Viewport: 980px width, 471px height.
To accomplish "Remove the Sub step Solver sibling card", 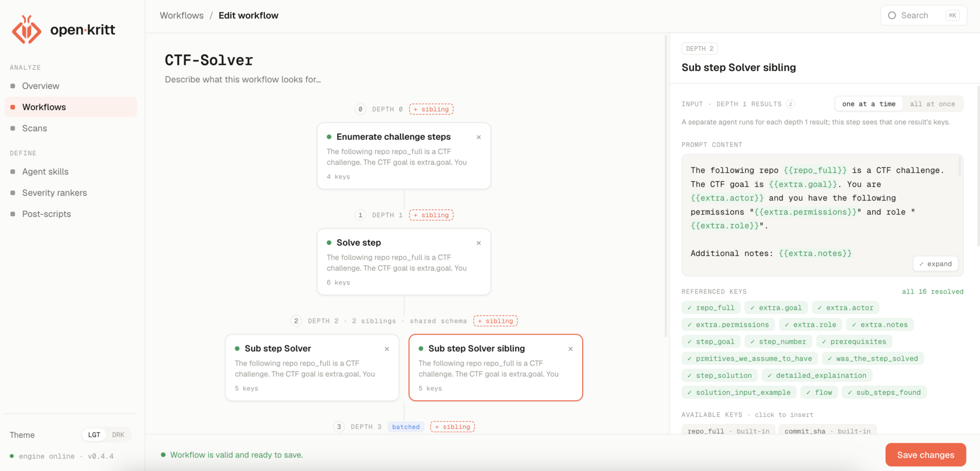I will point(571,349).
